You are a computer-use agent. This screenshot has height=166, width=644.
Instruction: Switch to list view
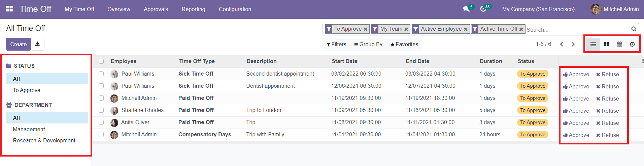click(593, 44)
